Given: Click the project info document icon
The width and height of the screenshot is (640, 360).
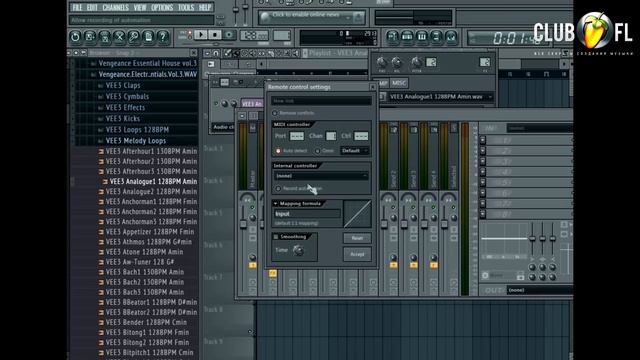Looking at the screenshot, I should click(148, 37).
